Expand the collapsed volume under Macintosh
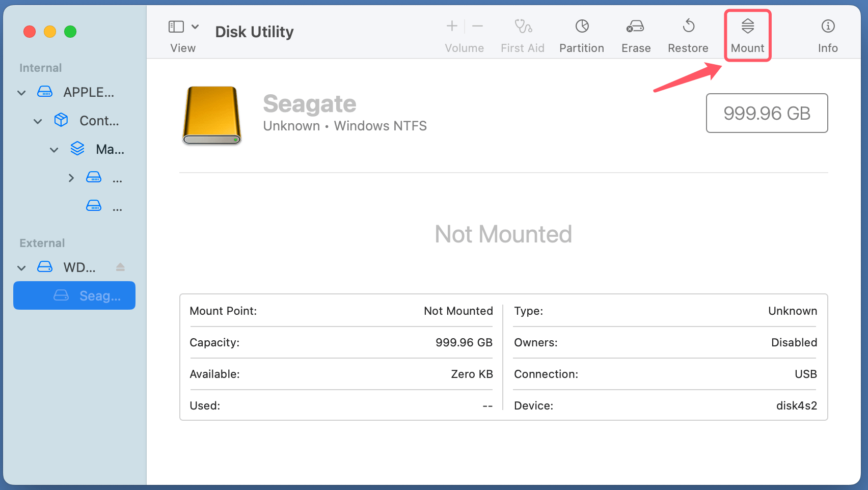The image size is (868, 490). (71, 178)
